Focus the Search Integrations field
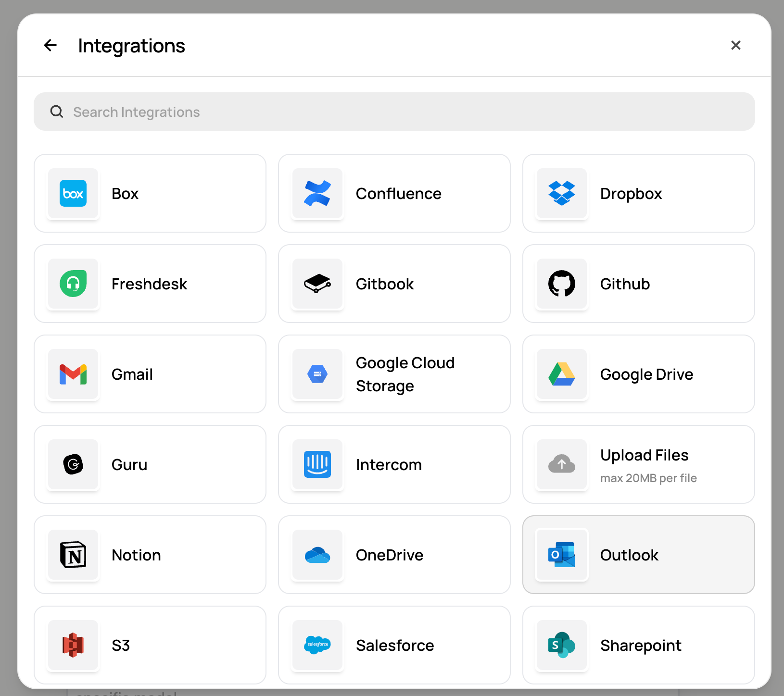The width and height of the screenshot is (784, 696). 394,112
